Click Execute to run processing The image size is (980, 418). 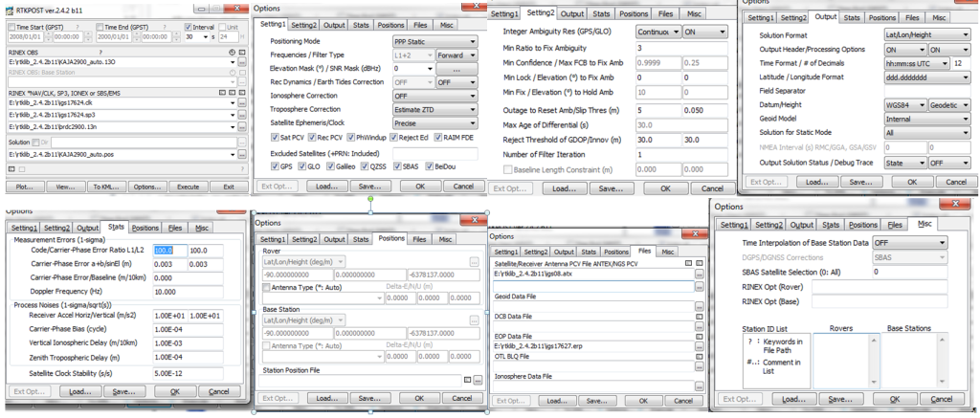pyautogui.click(x=189, y=187)
